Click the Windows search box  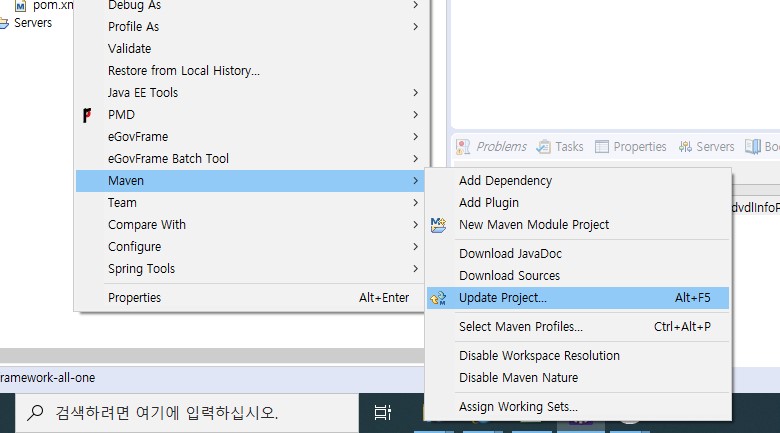pyautogui.click(x=187, y=413)
